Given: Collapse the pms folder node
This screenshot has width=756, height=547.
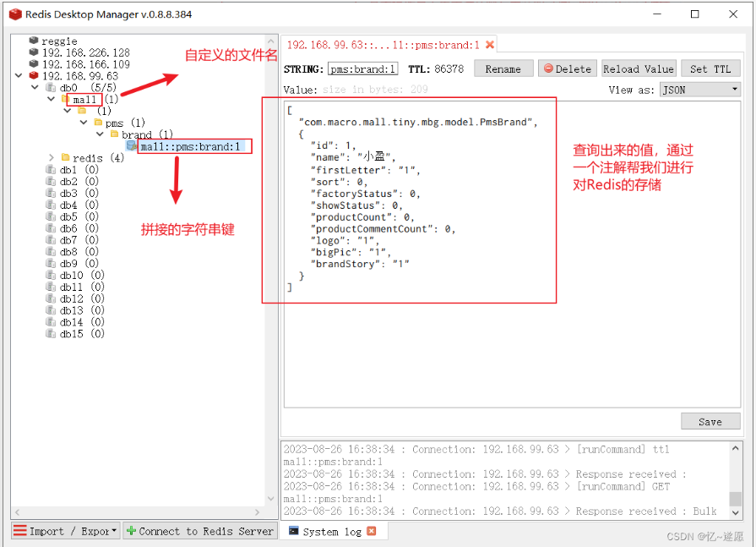Looking at the screenshot, I should (84, 122).
